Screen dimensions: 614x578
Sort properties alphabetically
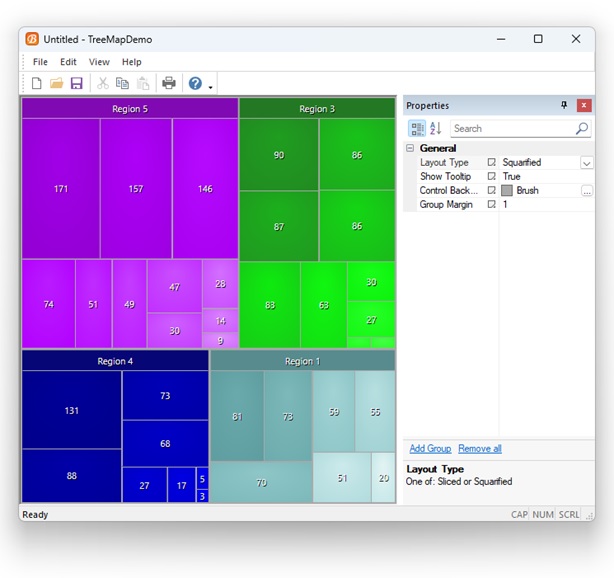tap(435, 128)
